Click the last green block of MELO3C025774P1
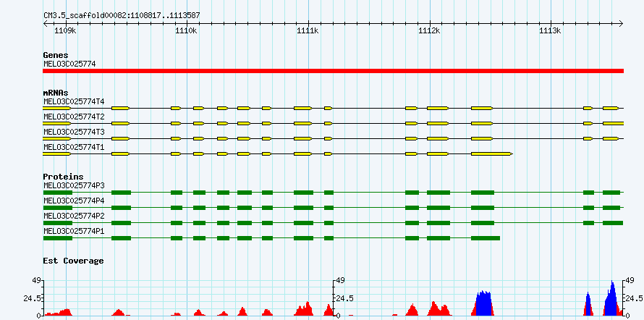Viewport: 644px width, 320px height. pyautogui.click(x=486, y=238)
